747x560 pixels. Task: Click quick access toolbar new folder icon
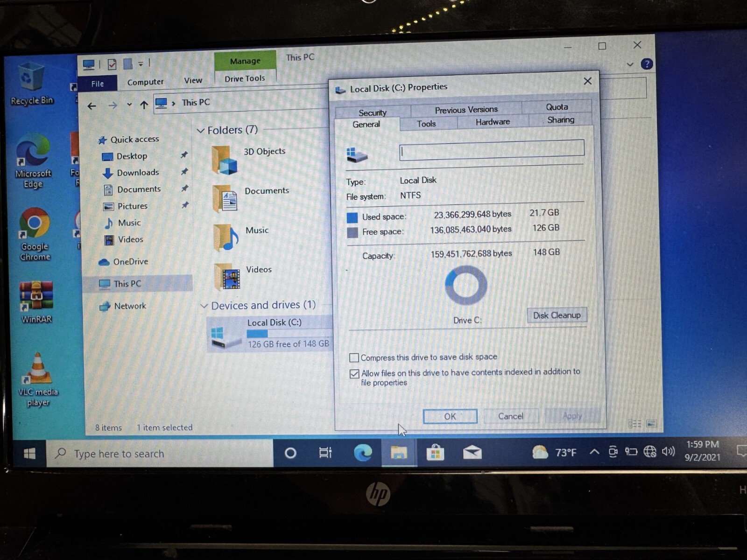tap(127, 64)
